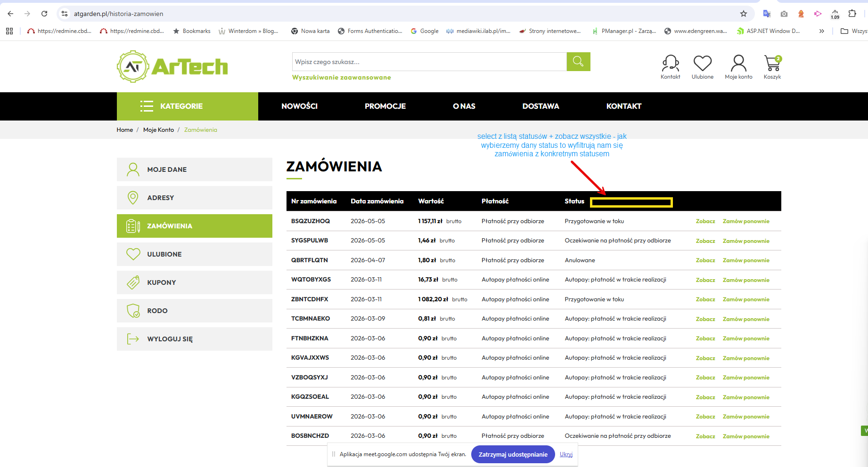This screenshot has height=467, width=868.
Task: Select ADRESY in the account sidebar
Action: 195,198
